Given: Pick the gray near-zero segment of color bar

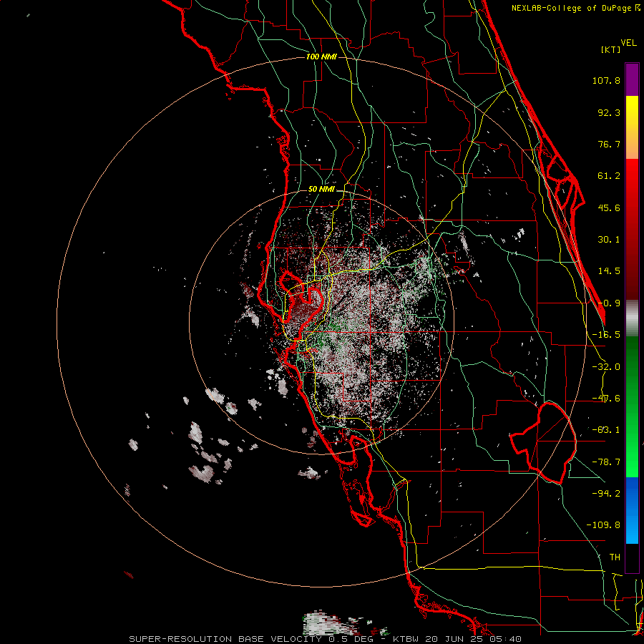Looking at the screenshot, I should pyautogui.click(x=632, y=318).
